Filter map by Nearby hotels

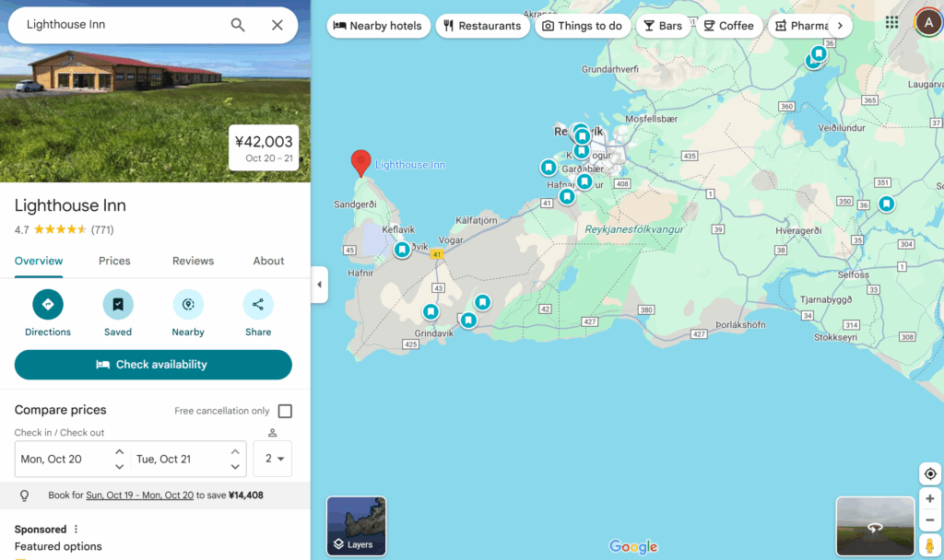tap(378, 26)
